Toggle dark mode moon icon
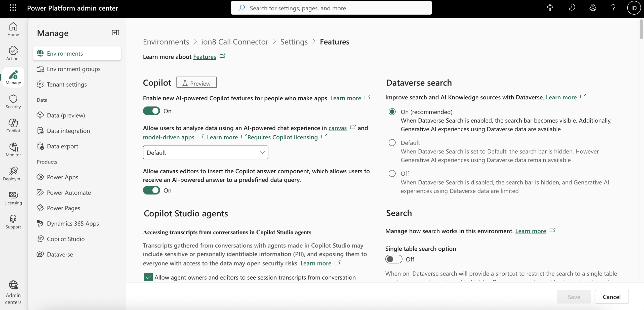Screen dimensions: 644x310 [572, 8]
